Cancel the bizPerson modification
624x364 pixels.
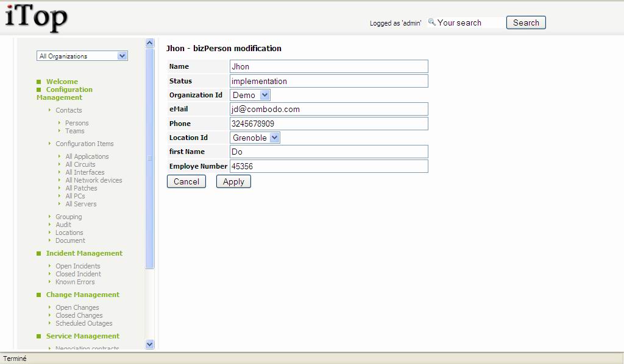coord(186,181)
